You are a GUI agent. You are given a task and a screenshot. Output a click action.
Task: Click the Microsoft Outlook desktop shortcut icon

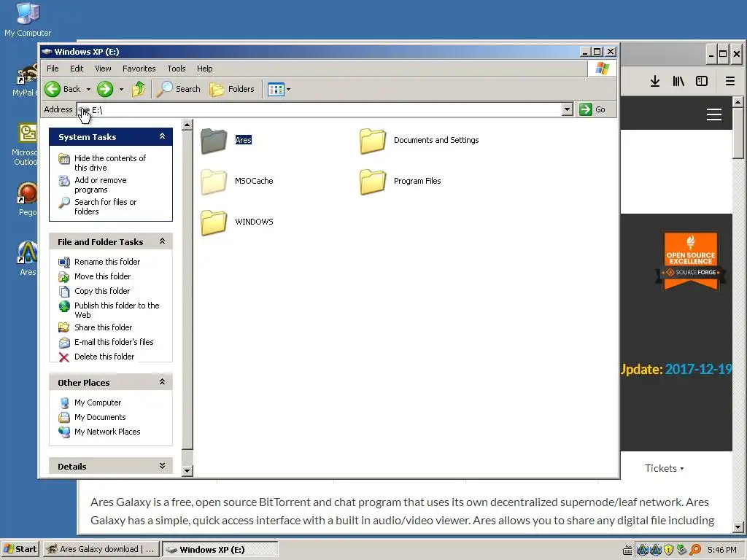(x=28, y=133)
